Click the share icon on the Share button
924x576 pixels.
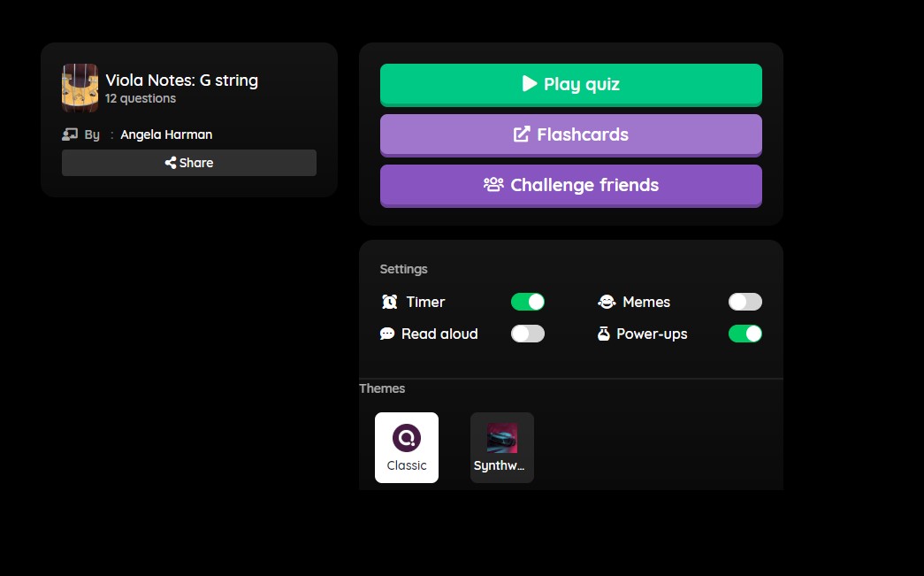171,163
